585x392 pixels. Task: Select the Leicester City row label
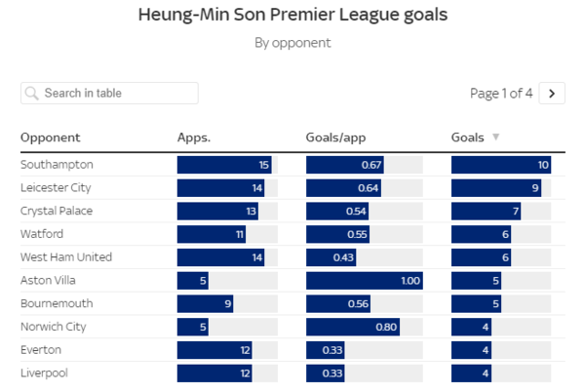pos(56,187)
